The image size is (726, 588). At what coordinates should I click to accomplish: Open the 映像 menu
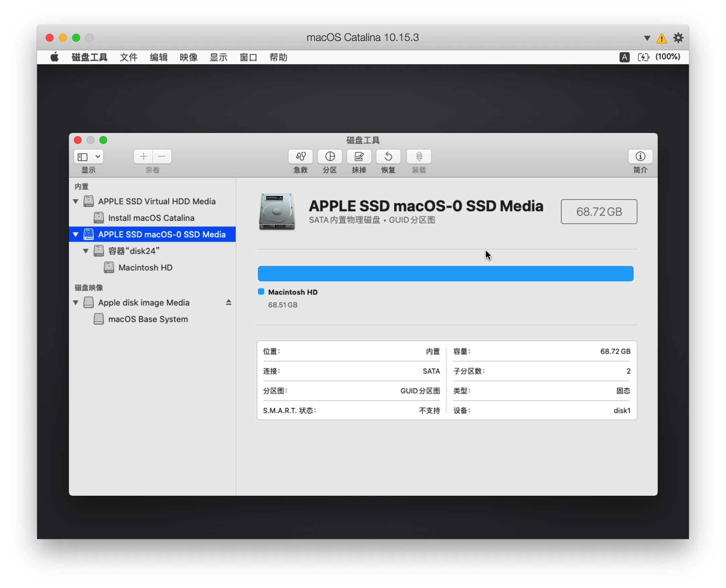click(188, 57)
